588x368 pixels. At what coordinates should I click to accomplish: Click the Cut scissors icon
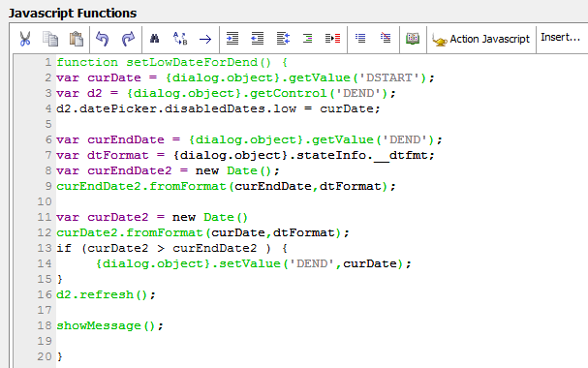point(25,39)
